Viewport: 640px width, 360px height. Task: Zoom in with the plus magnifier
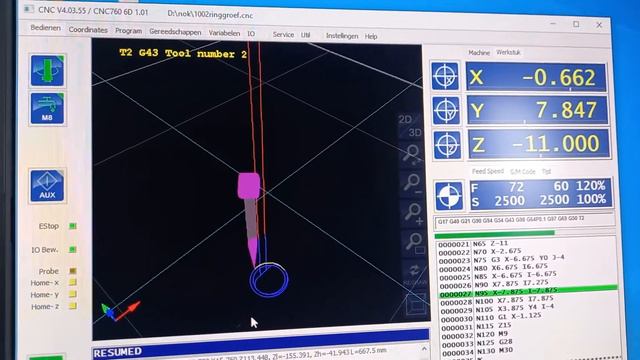(413, 213)
